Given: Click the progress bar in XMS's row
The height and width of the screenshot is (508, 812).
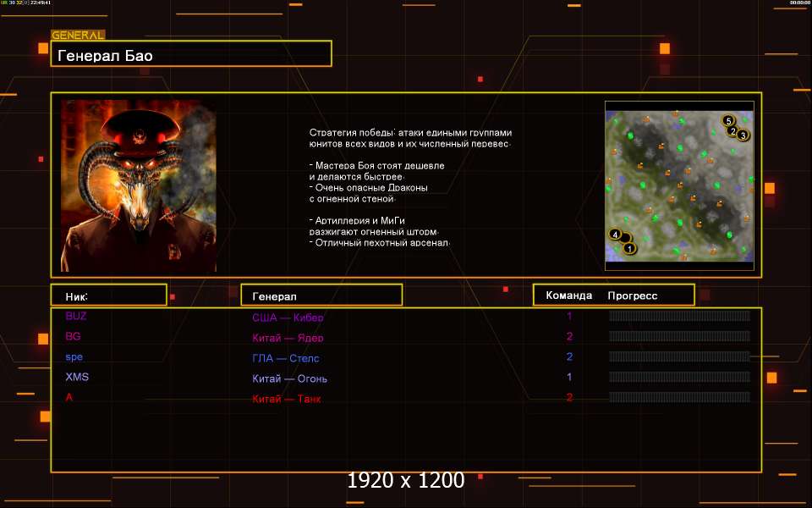Looking at the screenshot, I should click(679, 377).
